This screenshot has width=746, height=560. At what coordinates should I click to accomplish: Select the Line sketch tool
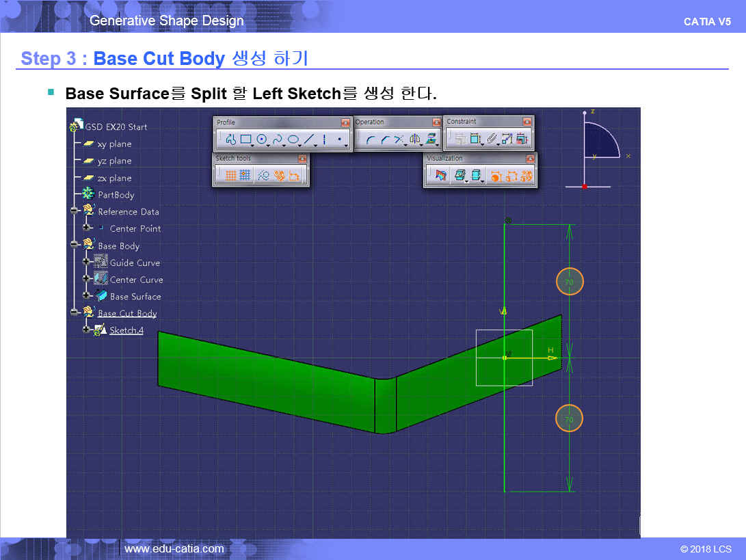(x=309, y=139)
